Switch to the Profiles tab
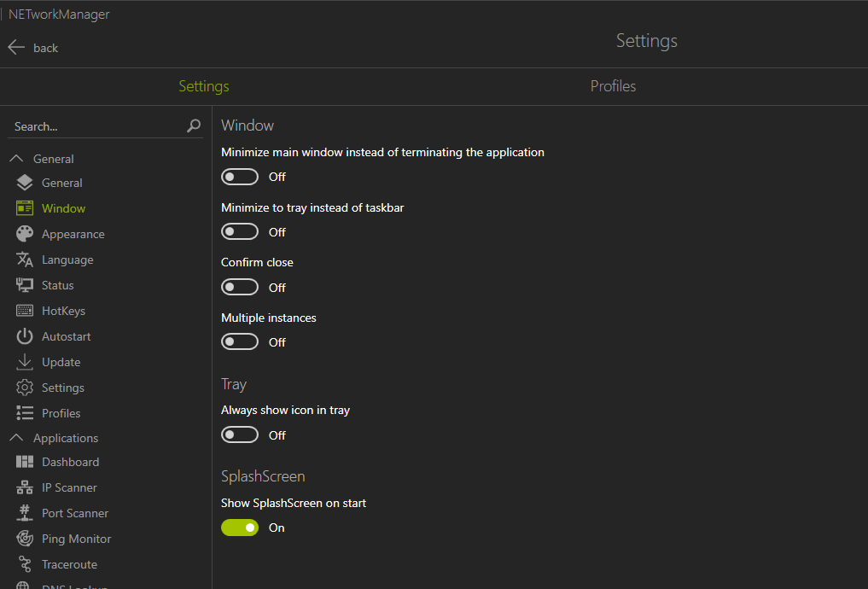The image size is (868, 589). [x=613, y=86]
